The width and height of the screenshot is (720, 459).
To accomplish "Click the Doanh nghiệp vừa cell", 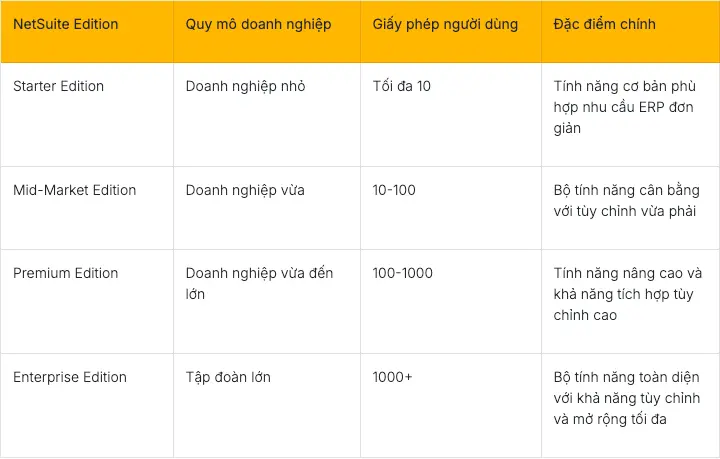I will pyautogui.click(x=245, y=190).
